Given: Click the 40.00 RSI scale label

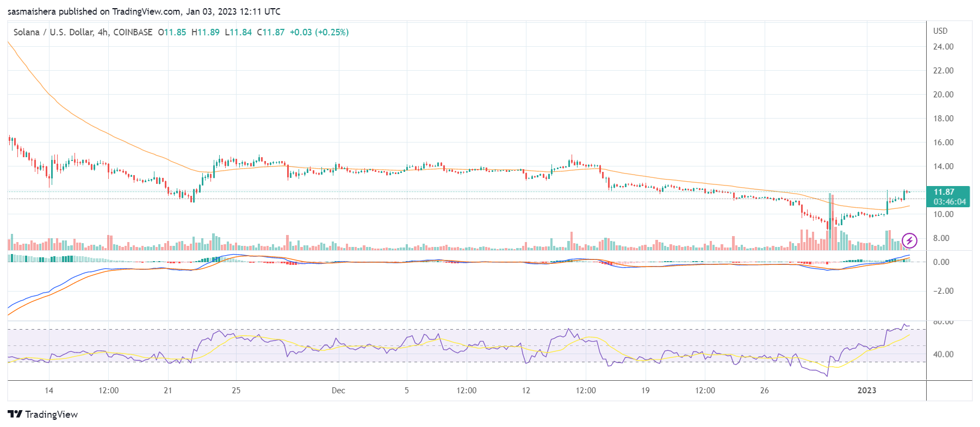Looking at the screenshot, I should tap(943, 354).
